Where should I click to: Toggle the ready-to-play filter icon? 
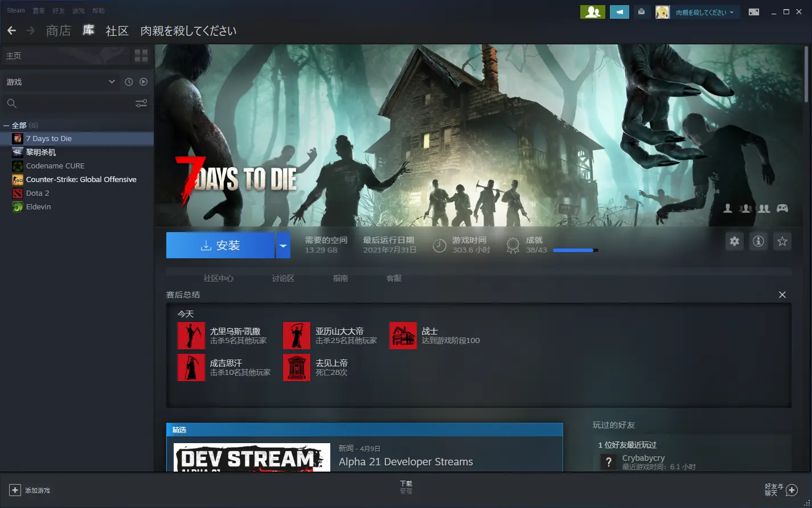coord(143,82)
